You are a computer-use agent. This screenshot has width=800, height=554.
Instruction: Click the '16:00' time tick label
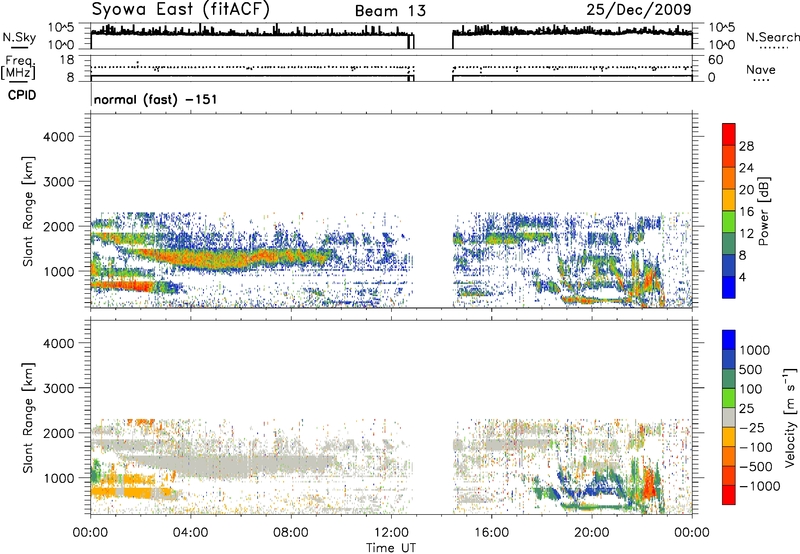(491, 533)
